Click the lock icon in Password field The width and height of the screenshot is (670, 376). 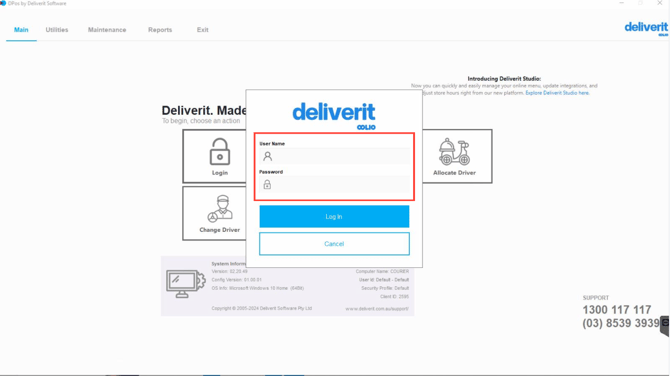(267, 185)
